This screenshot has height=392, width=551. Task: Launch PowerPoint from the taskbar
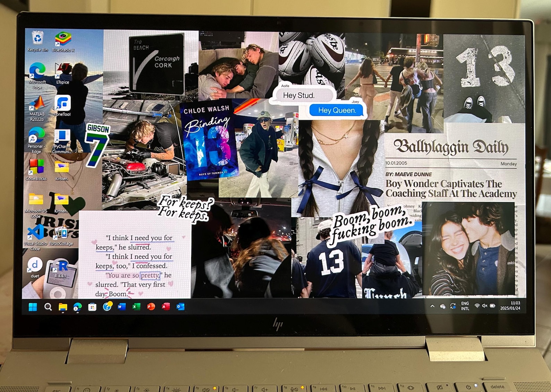click(x=151, y=307)
